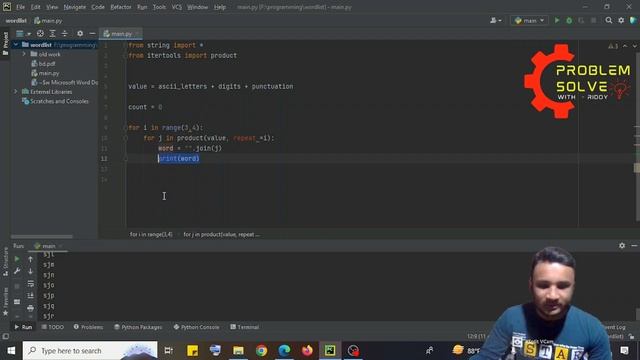640x360 pixels.
Task: Open Firefox from taskbar
Action: (307, 350)
